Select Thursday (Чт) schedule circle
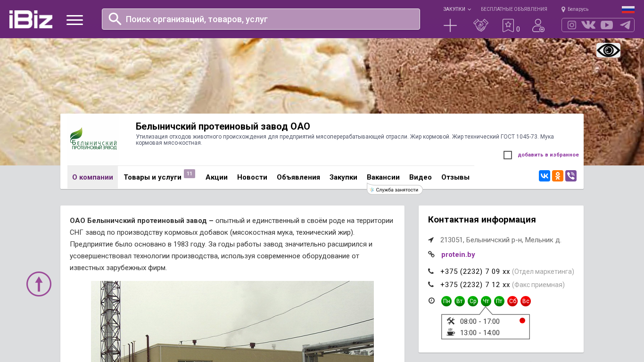This screenshot has height=362, width=644. click(486, 301)
